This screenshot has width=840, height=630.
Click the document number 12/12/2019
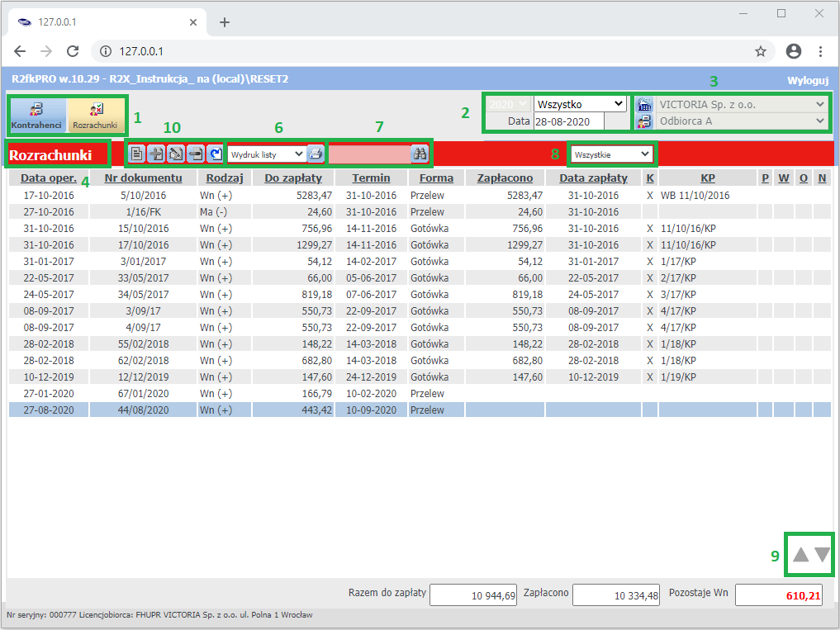(143, 377)
